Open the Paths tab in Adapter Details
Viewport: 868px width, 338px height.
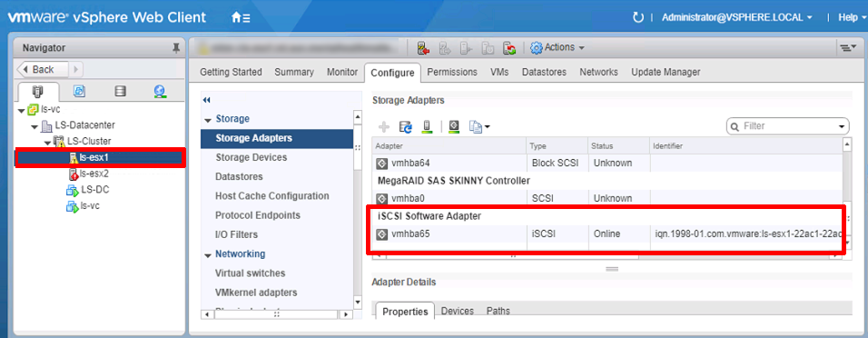(498, 311)
